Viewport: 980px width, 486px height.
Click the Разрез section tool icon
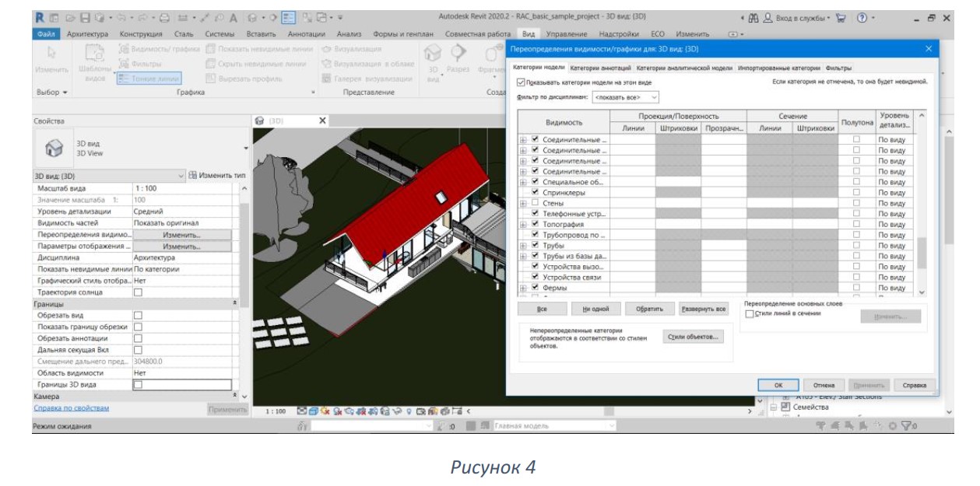[x=457, y=53]
